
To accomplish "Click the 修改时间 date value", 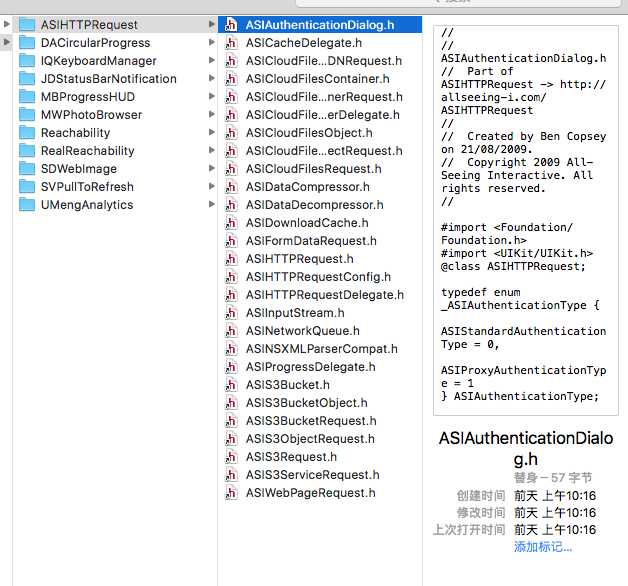I will click(555, 513).
